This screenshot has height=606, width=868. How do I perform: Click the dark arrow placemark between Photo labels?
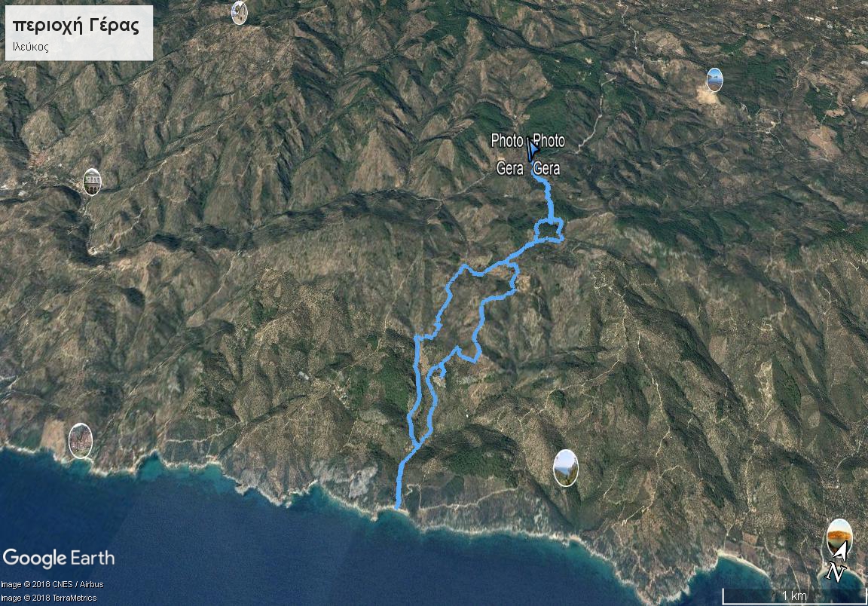(x=532, y=149)
